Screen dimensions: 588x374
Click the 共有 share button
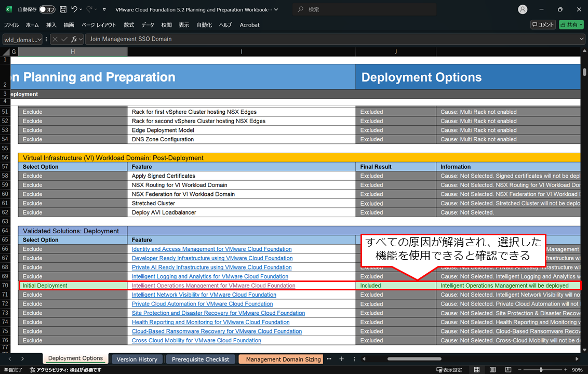point(571,25)
